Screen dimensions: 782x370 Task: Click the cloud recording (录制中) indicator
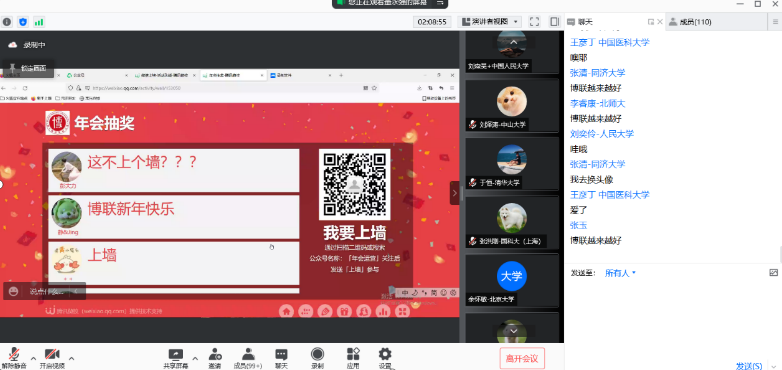pos(26,45)
